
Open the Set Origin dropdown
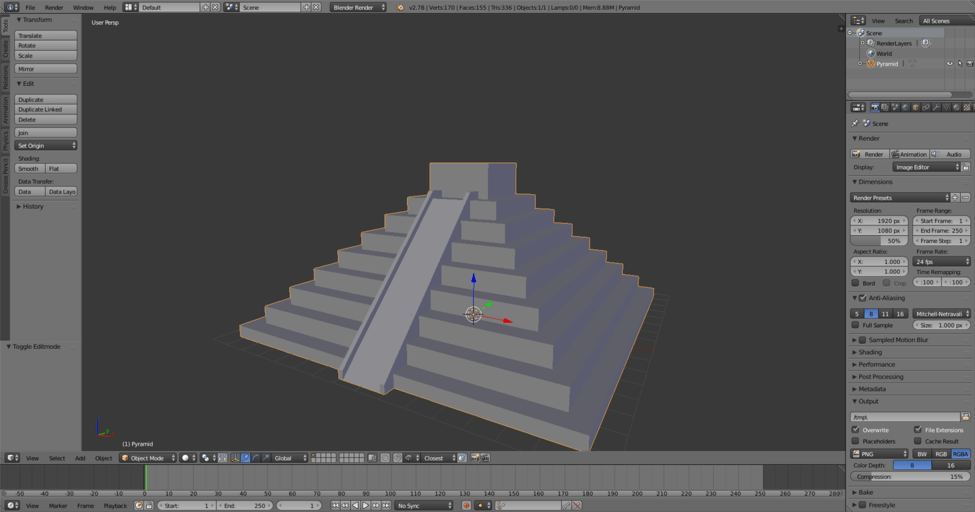(x=46, y=146)
